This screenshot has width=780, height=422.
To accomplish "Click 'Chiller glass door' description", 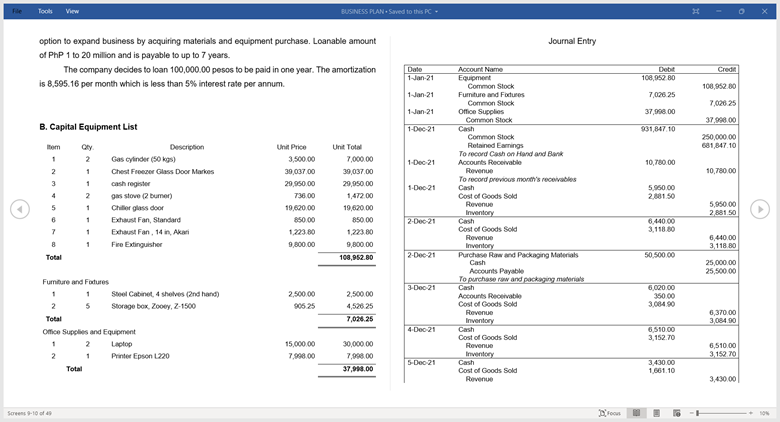I will click(x=137, y=208).
